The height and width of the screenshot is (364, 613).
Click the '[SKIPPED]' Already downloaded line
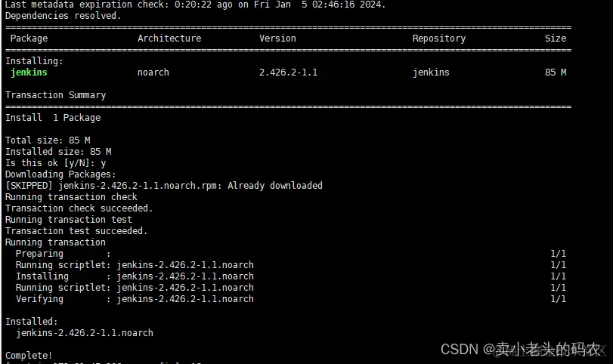click(164, 186)
